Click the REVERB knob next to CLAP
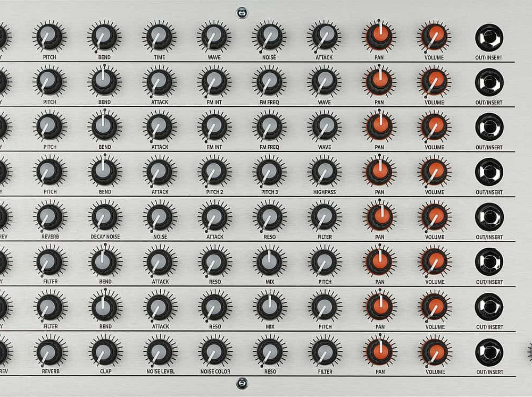The image size is (532, 397). [50, 351]
